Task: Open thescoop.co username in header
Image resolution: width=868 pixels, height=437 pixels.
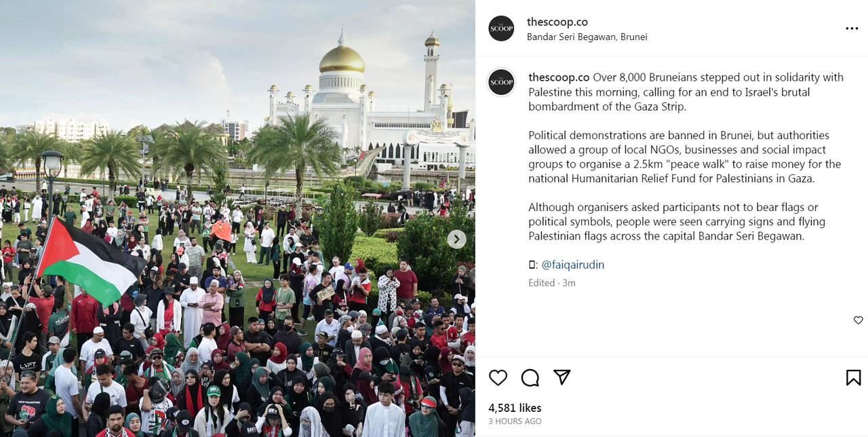Action: 557,22
